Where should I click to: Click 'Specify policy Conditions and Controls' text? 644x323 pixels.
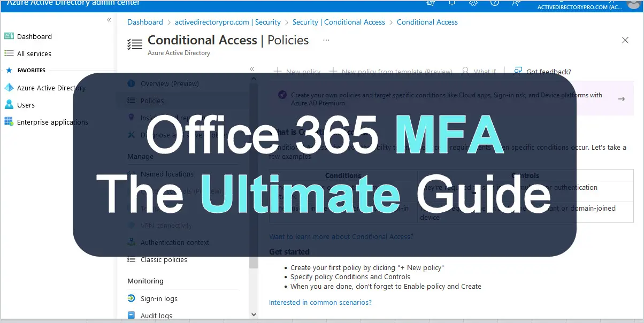(350, 276)
